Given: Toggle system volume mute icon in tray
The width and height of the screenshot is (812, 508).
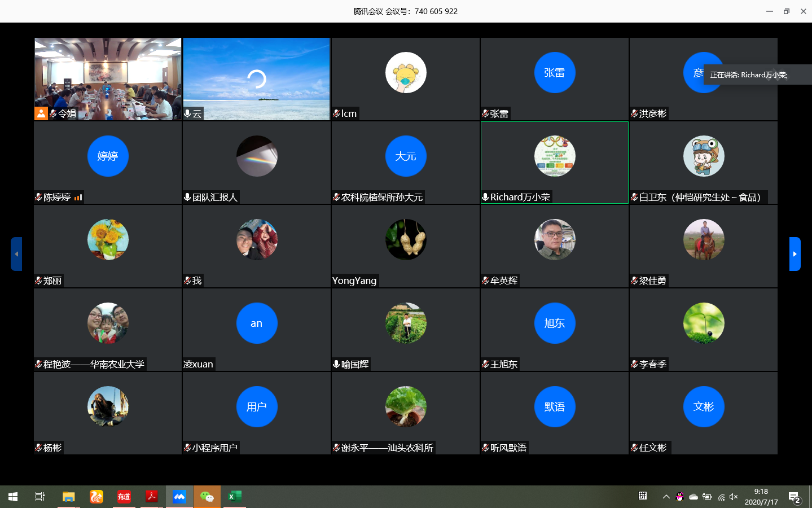Looking at the screenshot, I should pyautogui.click(x=734, y=497).
